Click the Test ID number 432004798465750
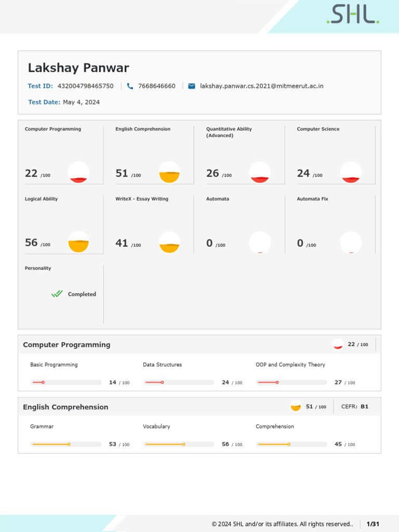Image resolution: width=399 pixels, height=532 pixels. point(85,86)
